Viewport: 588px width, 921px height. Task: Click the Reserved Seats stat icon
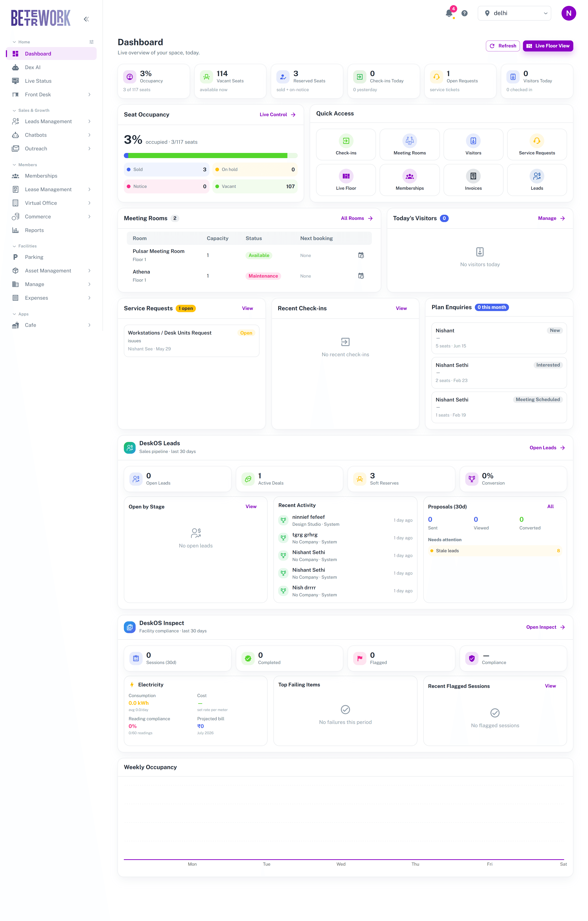(283, 77)
